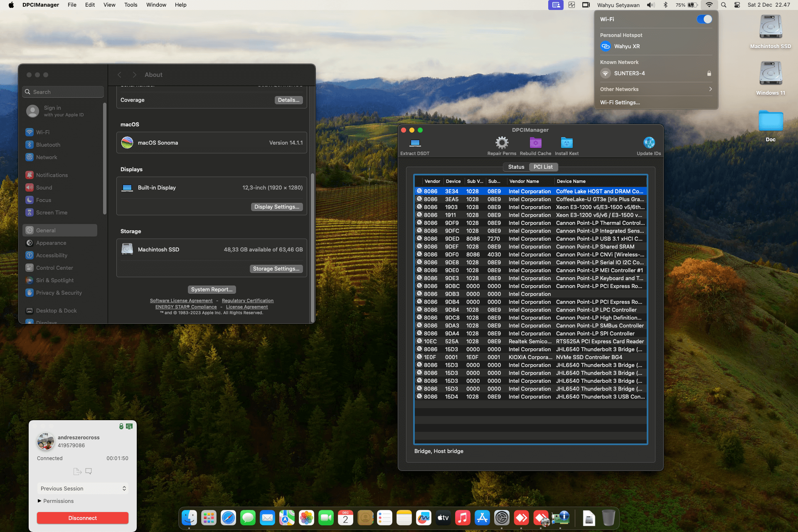Screen dimensions: 798x532
Task: Click the Update IDs globe icon
Action: (649, 143)
